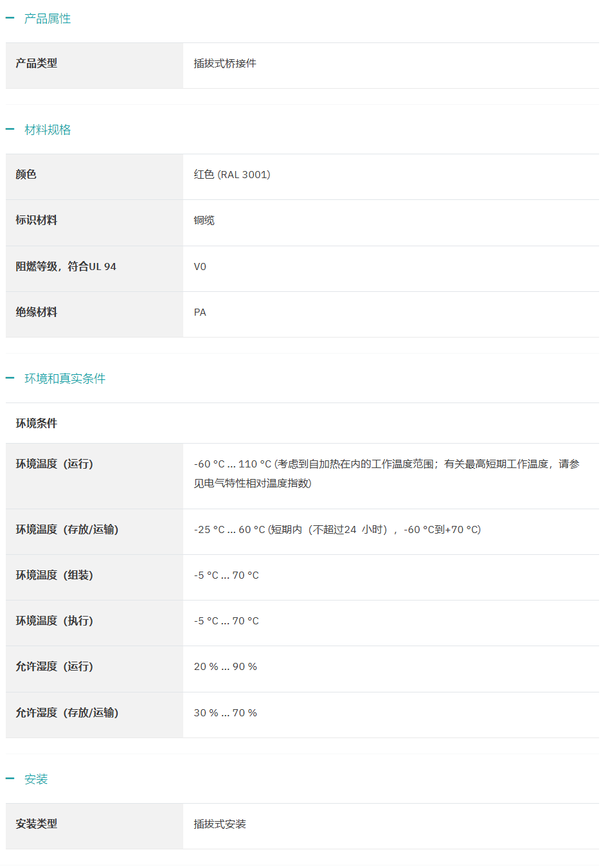Click the 20 % ... 90 % humidity value
Image resolution: width=603 pixels, height=868 pixels.
(226, 666)
